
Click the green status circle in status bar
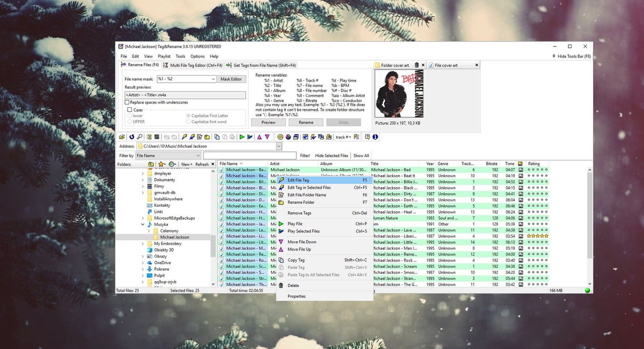(x=587, y=291)
